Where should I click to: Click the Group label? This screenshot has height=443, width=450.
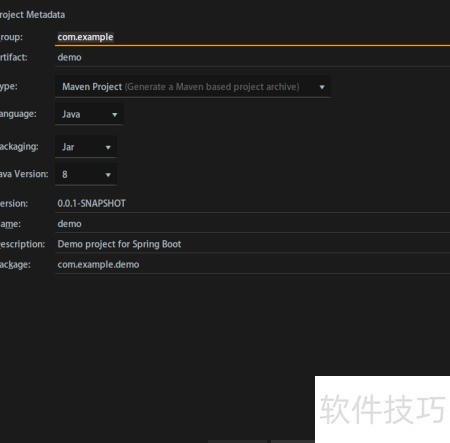11,37
